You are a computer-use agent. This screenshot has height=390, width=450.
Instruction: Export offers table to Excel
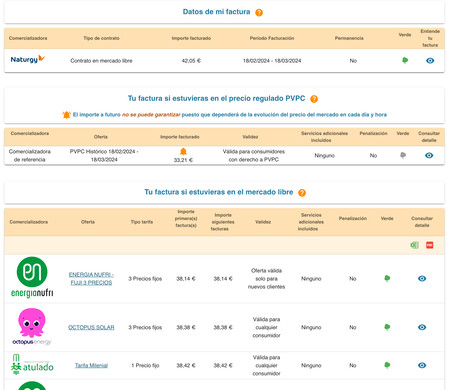click(414, 245)
